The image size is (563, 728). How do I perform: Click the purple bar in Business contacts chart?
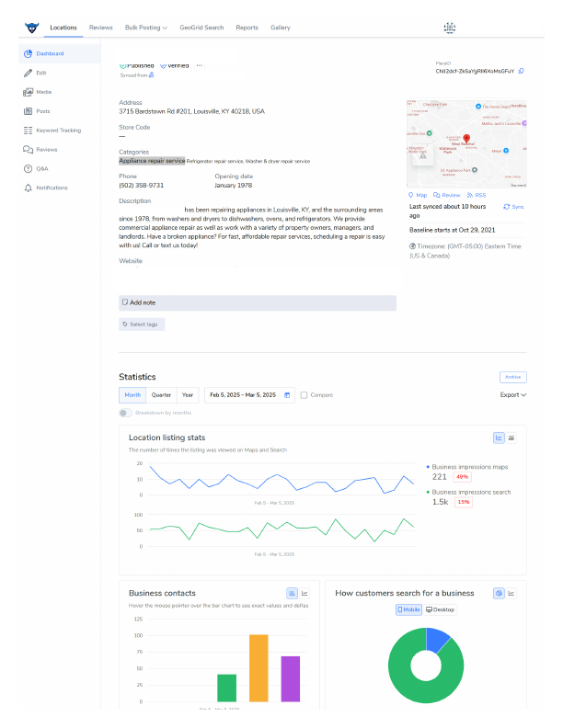291,678
